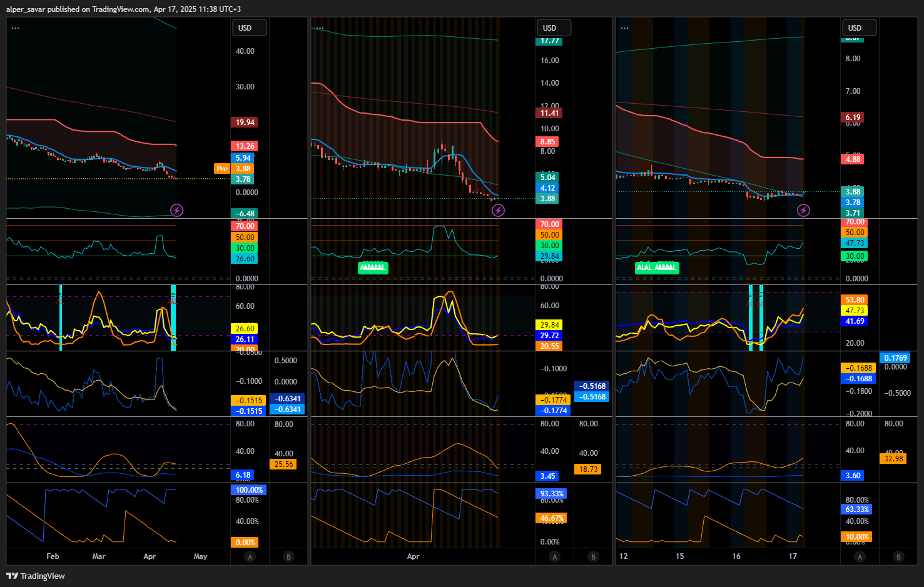Click the 63.33% blue label
Viewport: 924px width, 587px height.
[x=856, y=509]
